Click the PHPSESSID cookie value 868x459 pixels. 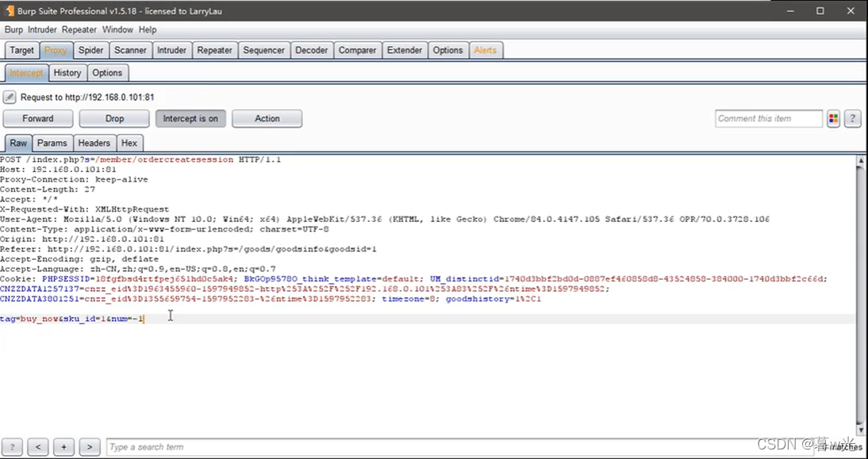166,279
